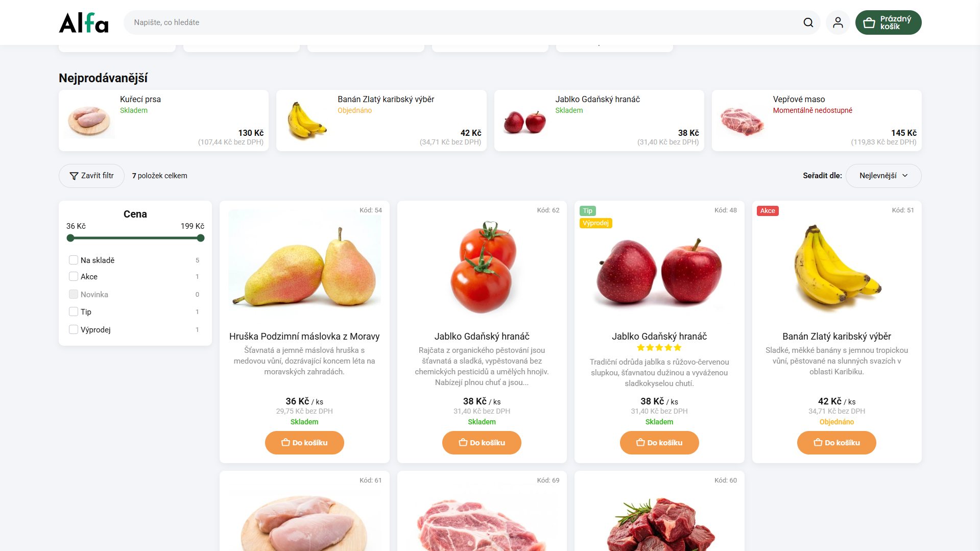This screenshot has width=980, height=551.
Task: Open the user account icon
Action: 838,22
